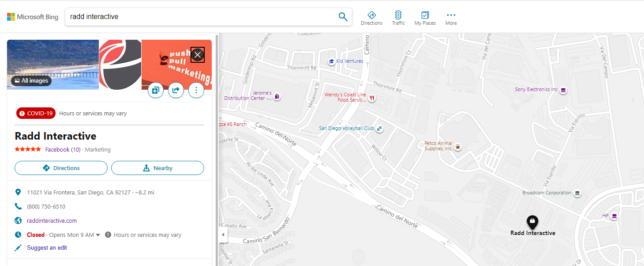The image size is (644, 266).
Task: Select the beach pier photo thumbnail
Action: pyautogui.click(x=53, y=65)
